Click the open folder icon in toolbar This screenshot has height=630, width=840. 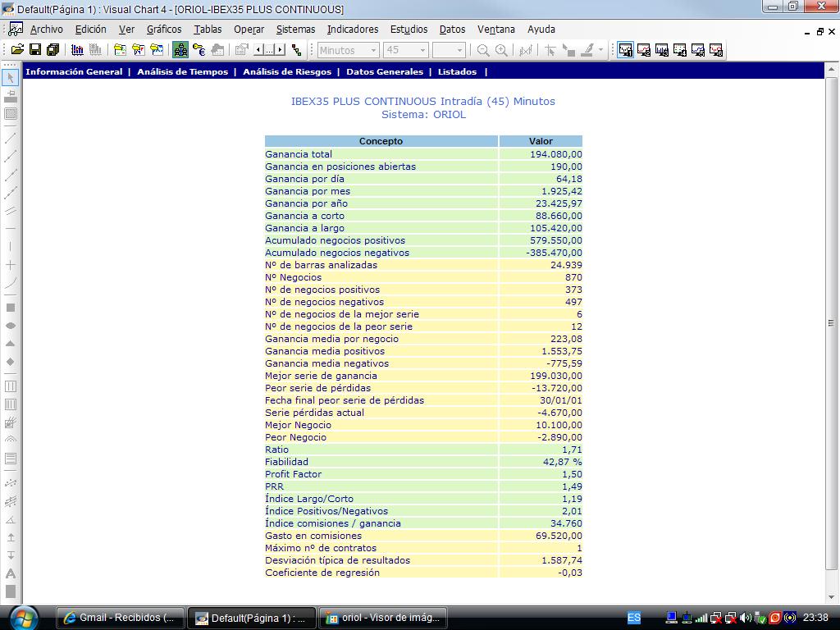tap(16, 50)
